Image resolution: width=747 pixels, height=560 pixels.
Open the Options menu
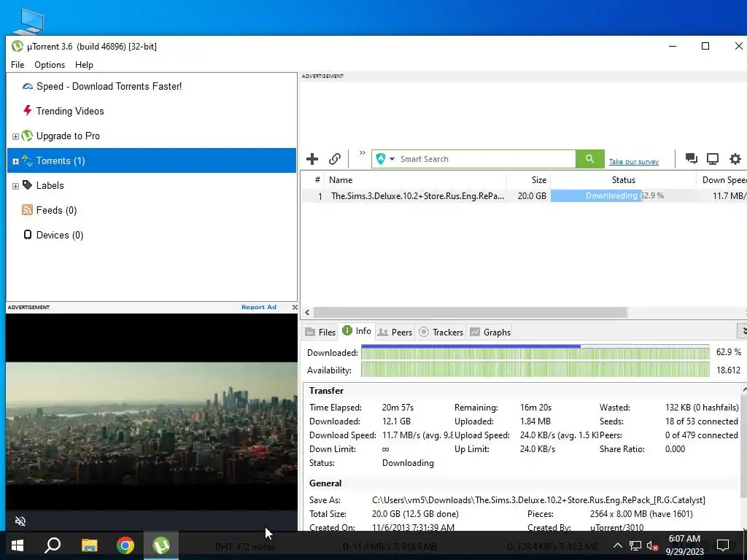(x=50, y=65)
